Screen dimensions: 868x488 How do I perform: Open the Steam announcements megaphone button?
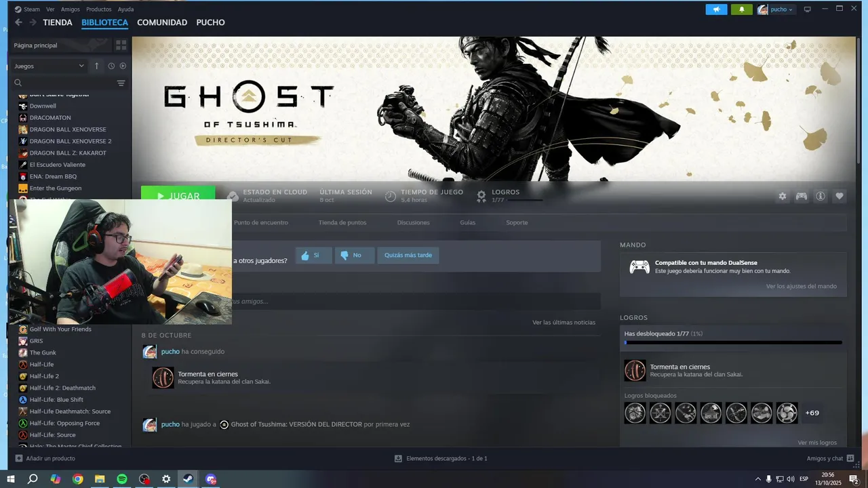[x=716, y=9]
